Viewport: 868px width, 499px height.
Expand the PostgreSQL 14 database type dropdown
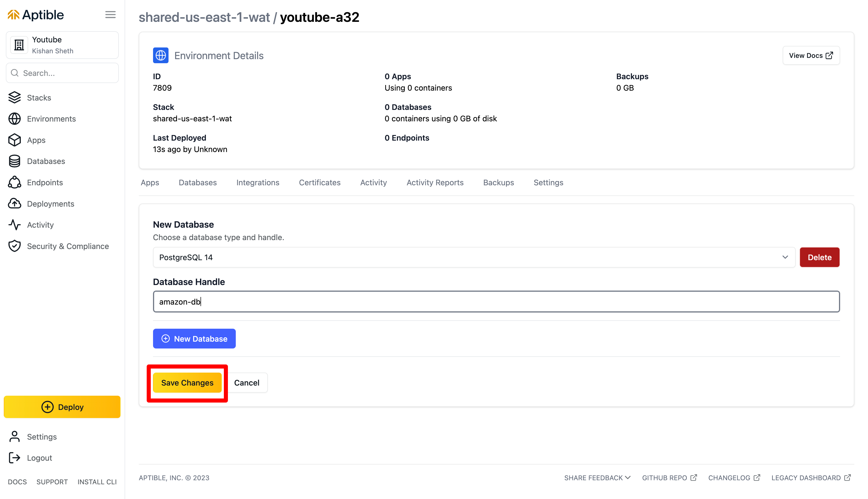[474, 257]
